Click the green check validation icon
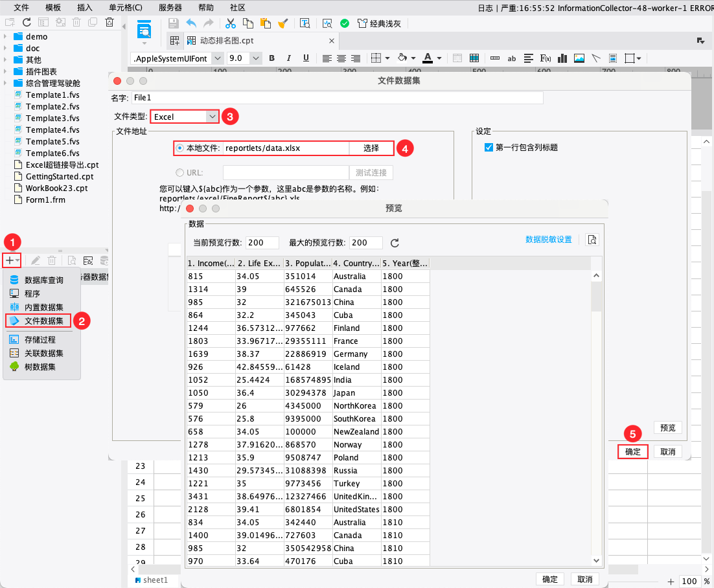 [x=345, y=24]
